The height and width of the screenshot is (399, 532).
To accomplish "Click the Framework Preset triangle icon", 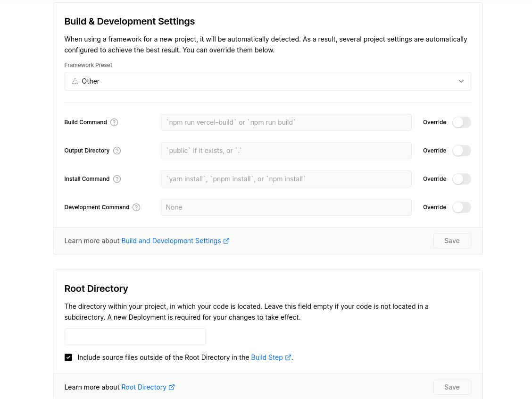I will coord(75,81).
